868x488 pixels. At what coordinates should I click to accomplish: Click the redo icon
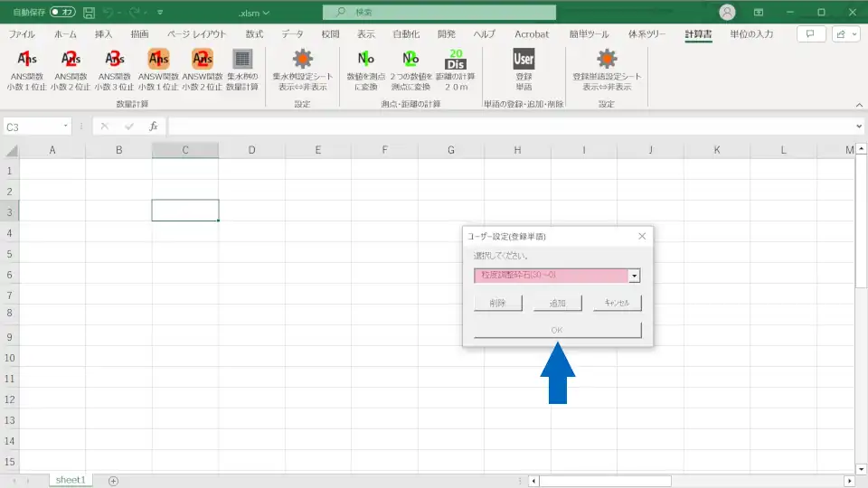tap(134, 12)
